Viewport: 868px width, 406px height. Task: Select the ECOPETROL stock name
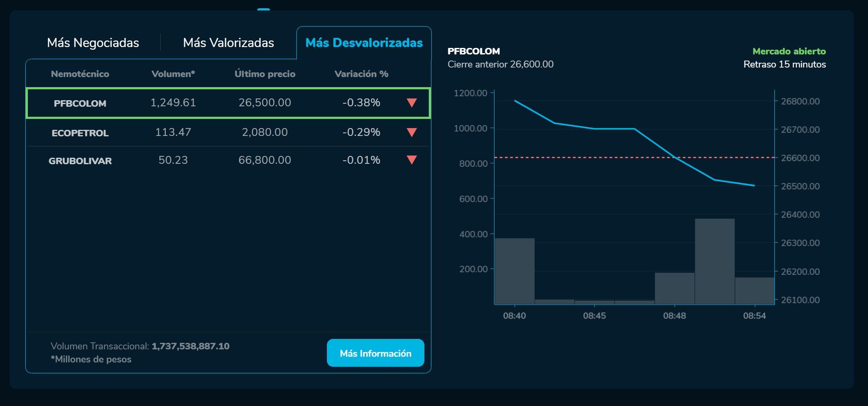(80, 133)
